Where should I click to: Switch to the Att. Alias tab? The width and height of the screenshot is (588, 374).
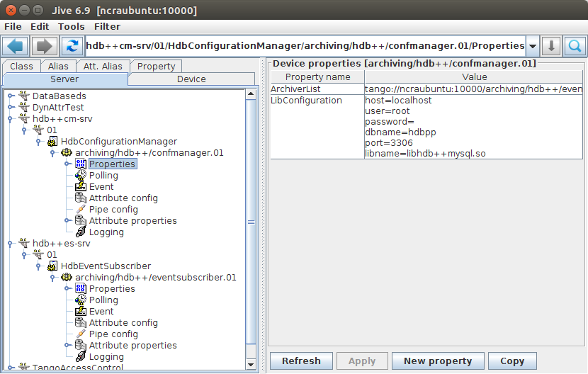click(103, 67)
